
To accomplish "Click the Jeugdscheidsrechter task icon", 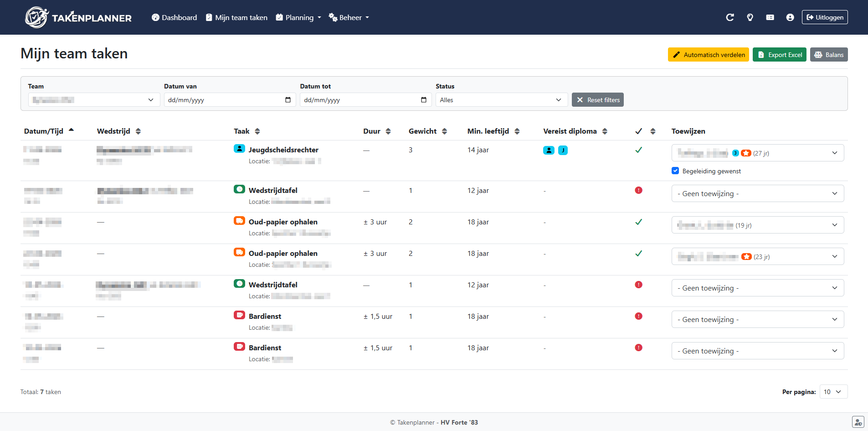I will pos(239,149).
